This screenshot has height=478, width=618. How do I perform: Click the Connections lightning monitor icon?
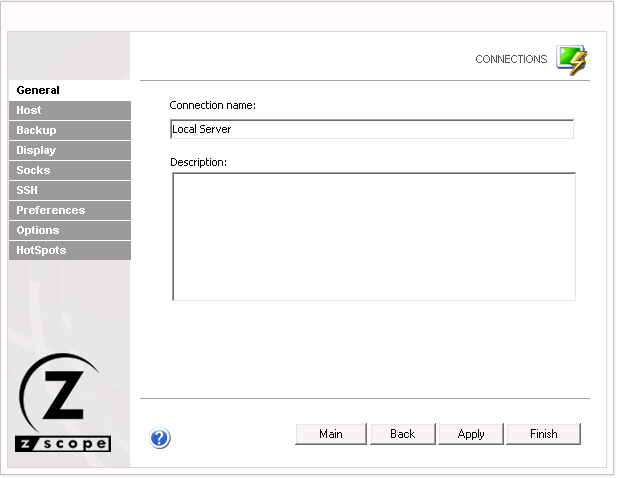tap(571, 60)
